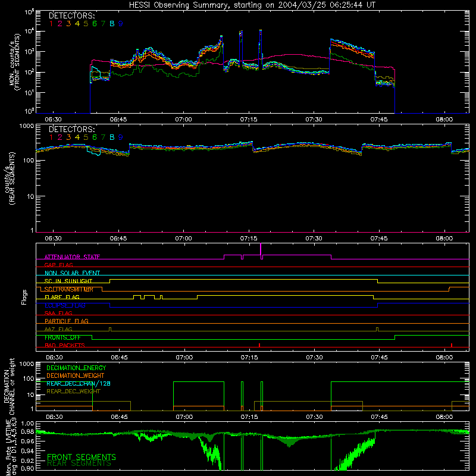Click "DETECTORS:" label in the rear segments plot
This screenshot has width=476, height=476.
point(72,129)
